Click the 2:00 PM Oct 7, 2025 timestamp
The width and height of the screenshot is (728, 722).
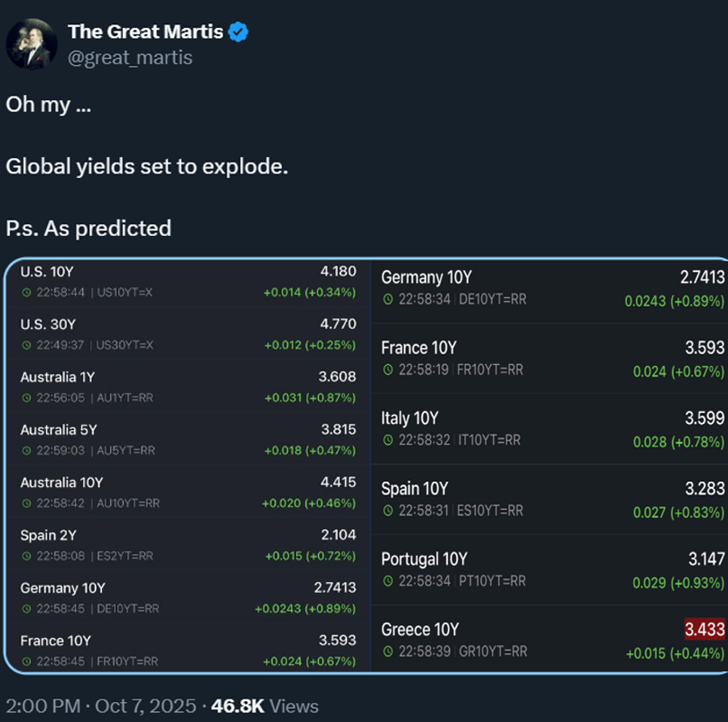click(99, 706)
